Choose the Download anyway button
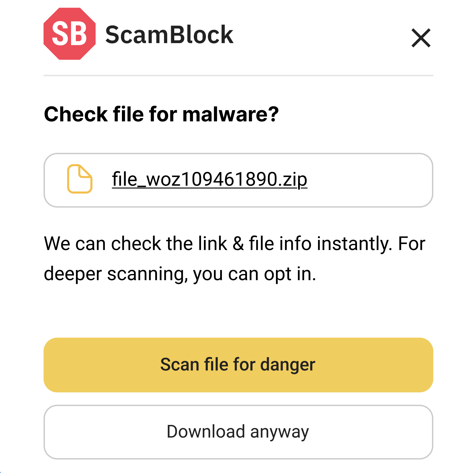Viewport: 476px width, 473px height. [x=238, y=432]
